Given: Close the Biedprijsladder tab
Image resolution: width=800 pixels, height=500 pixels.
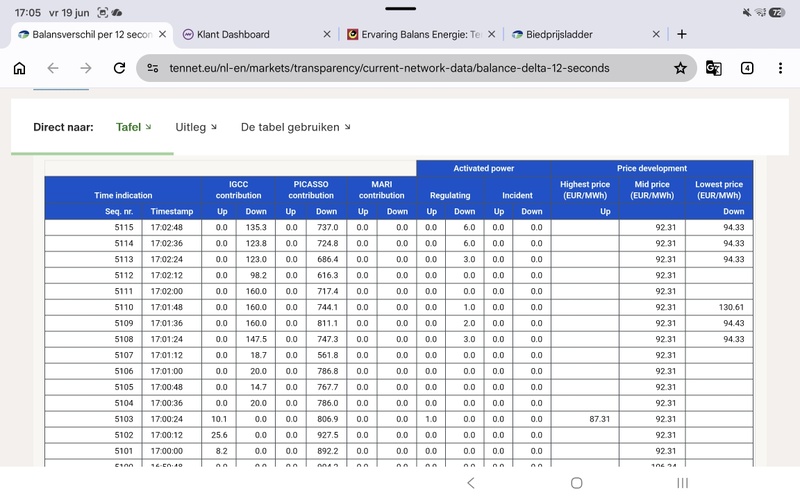Looking at the screenshot, I should coord(656,34).
